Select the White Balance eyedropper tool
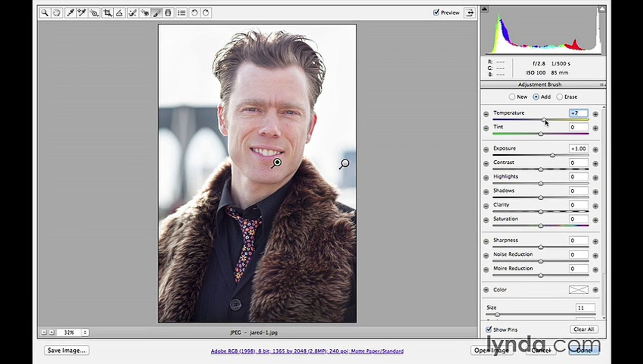This screenshot has width=643, height=364. click(71, 13)
